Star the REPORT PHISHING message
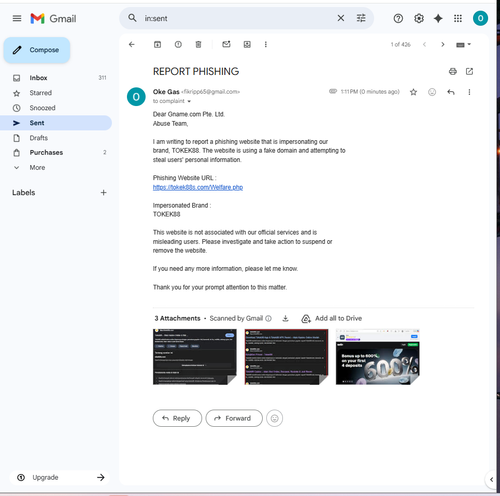 413,92
